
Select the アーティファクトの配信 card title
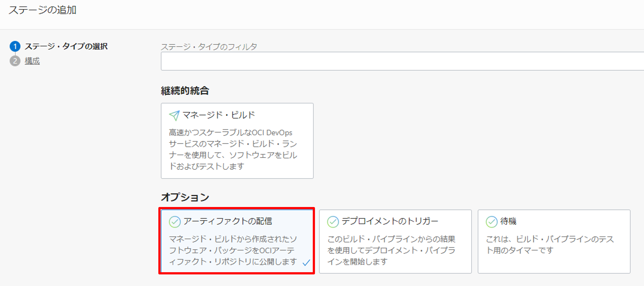coord(228,221)
